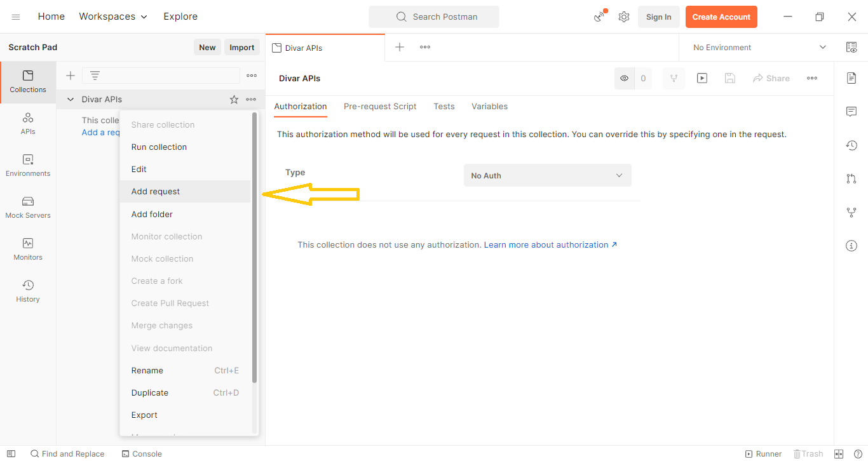Screen dimensions: 868x461
Task: Open Explore in top navigation
Action: click(x=180, y=17)
